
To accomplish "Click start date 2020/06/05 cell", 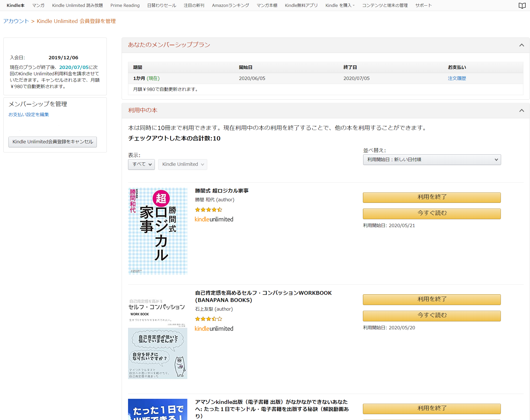I will pyautogui.click(x=252, y=78).
